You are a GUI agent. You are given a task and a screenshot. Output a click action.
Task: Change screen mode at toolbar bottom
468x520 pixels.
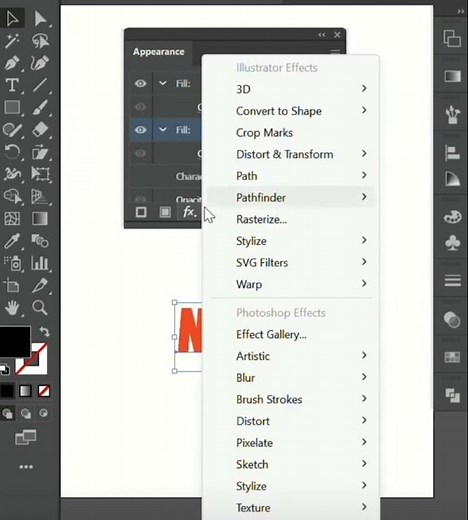[26, 437]
